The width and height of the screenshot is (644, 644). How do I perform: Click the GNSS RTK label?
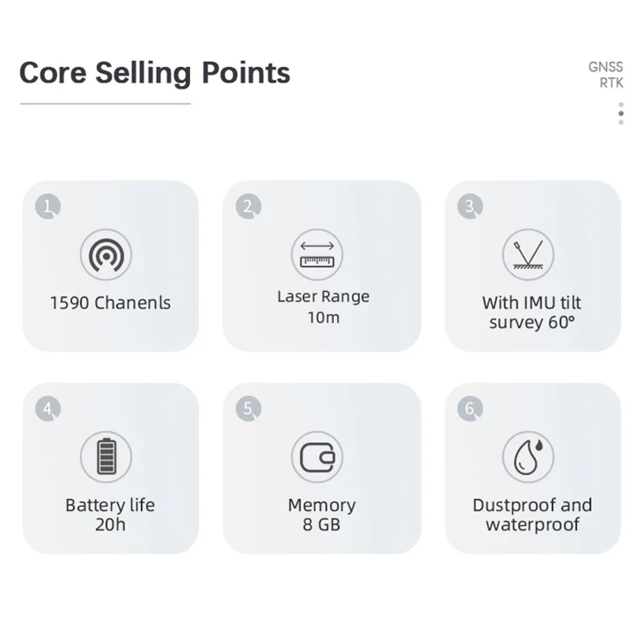606,75
